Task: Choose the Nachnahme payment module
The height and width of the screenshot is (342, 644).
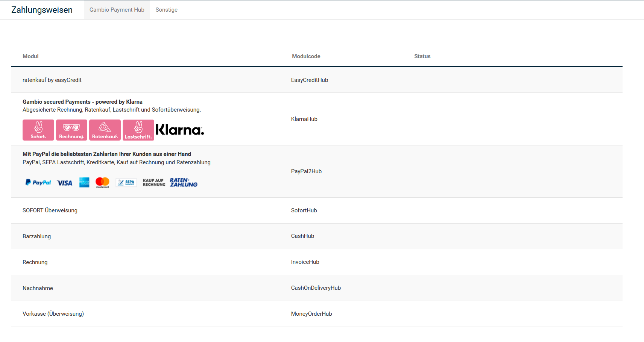Action: pos(38,288)
